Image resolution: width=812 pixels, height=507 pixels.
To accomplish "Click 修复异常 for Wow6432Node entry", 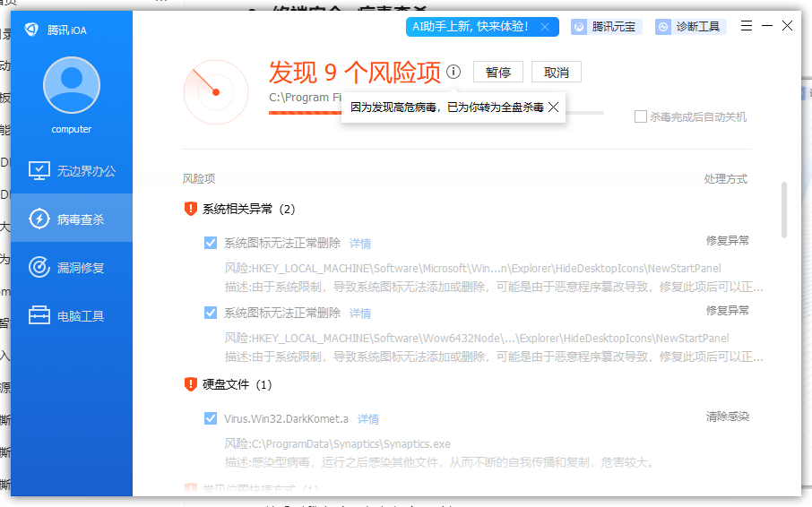I will [728, 311].
